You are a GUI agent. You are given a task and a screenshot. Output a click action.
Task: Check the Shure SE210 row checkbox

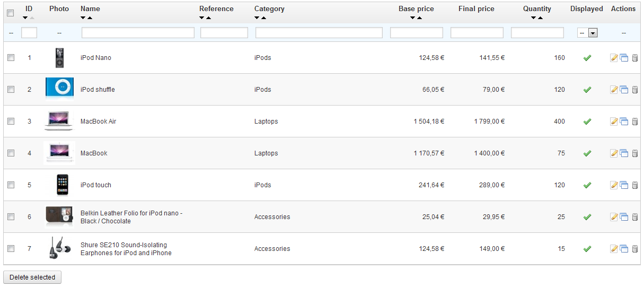(11, 249)
